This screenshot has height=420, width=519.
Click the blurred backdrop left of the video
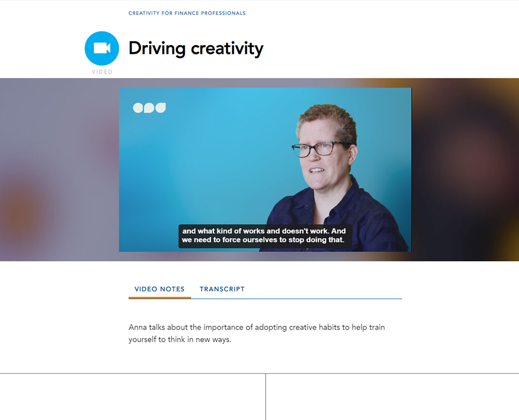(60, 170)
